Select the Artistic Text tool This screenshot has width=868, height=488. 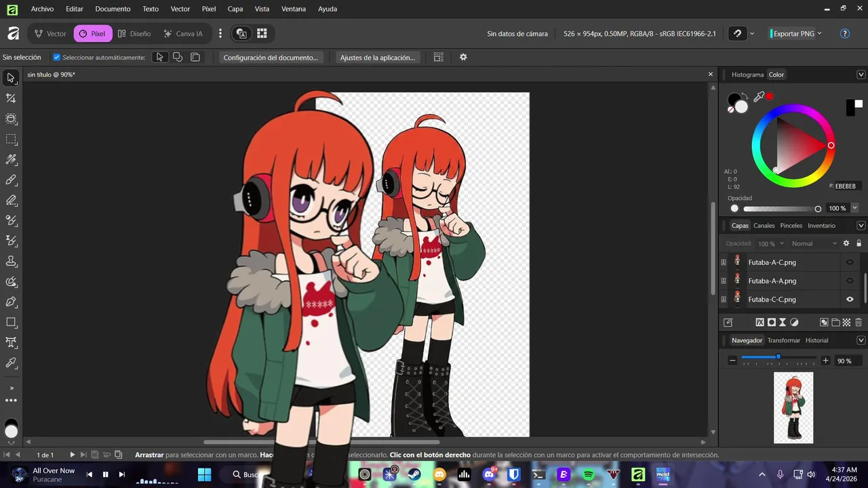coord(11,342)
